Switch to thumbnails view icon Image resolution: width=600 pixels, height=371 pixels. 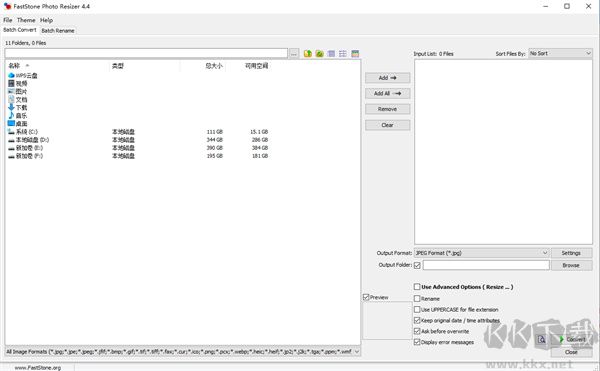[355, 54]
